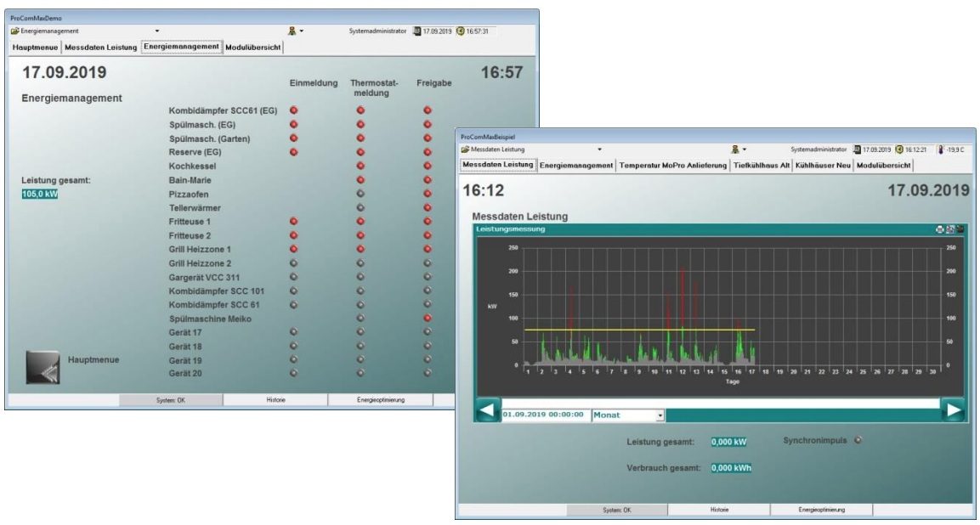Open the Monat time range dropdown

click(x=659, y=415)
